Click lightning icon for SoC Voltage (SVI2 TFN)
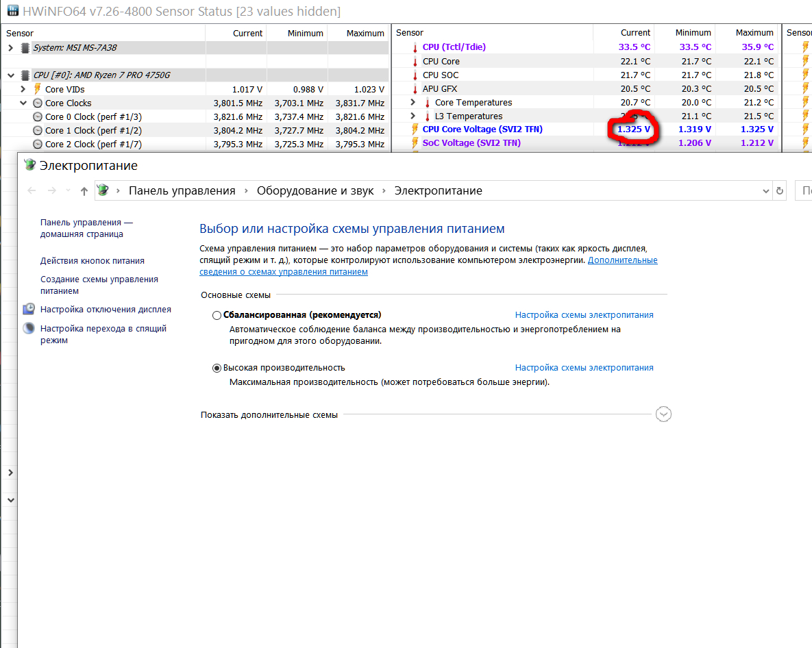The image size is (812, 648). [415, 143]
